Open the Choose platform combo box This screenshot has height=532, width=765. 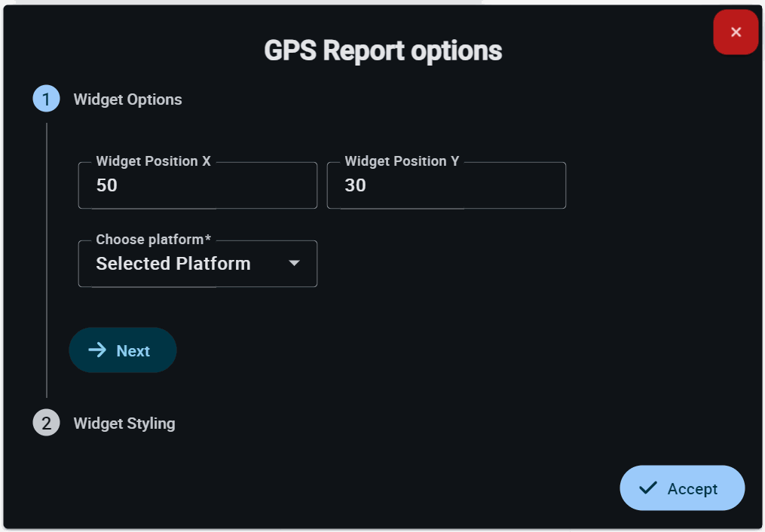pos(197,264)
